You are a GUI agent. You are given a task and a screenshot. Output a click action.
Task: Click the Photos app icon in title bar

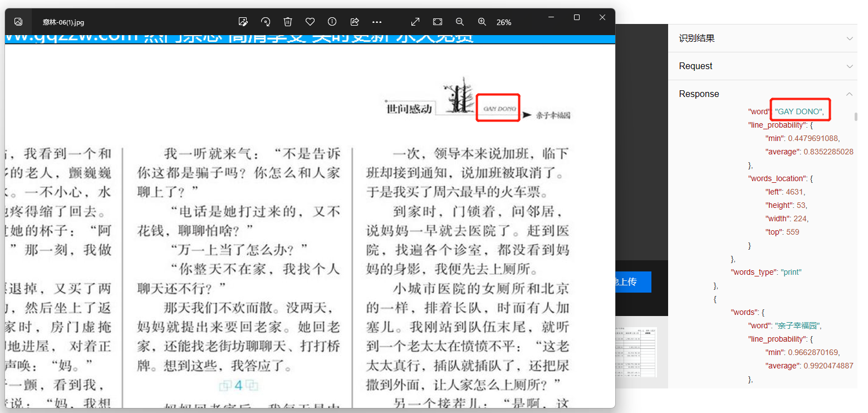point(18,22)
